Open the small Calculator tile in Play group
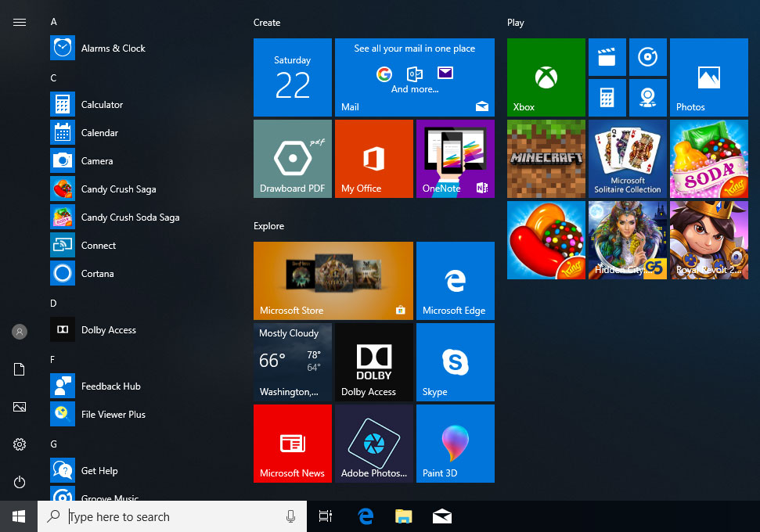The image size is (760, 532). 607,98
